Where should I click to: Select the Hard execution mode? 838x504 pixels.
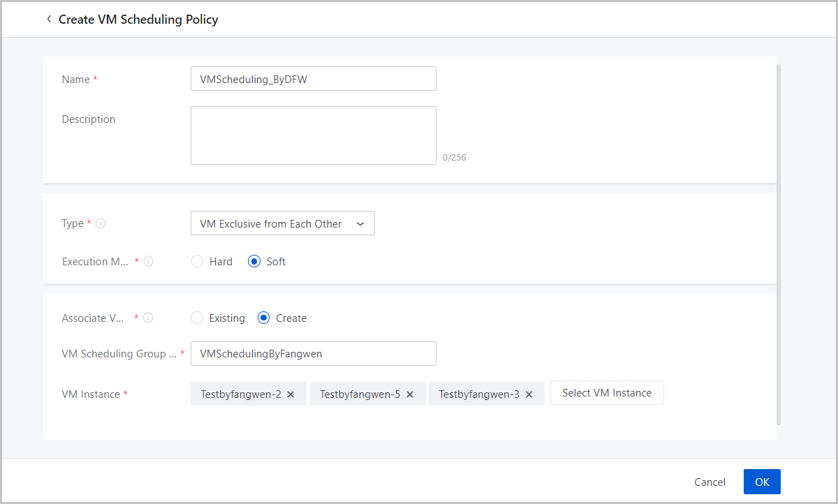(197, 262)
